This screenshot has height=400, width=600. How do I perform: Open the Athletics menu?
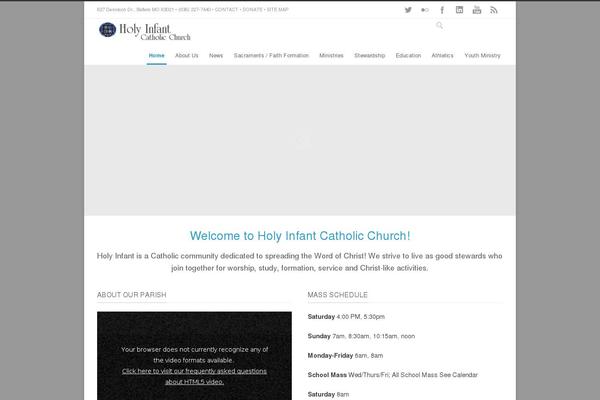pyautogui.click(x=442, y=56)
